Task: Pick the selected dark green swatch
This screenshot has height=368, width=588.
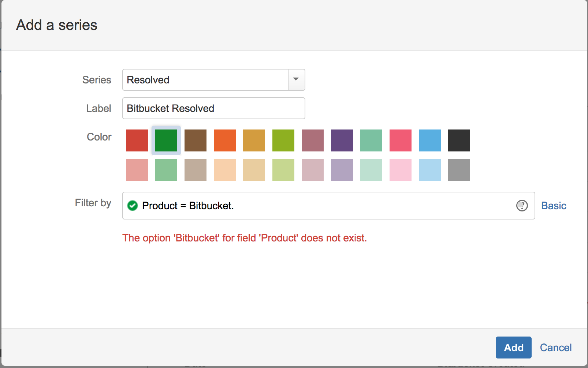Action: coord(166,140)
